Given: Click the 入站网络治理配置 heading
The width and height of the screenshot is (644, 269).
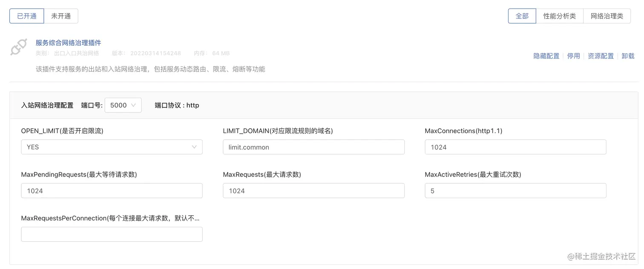Looking at the screenshot, I should pyautogui.click(x=47, y=105).
